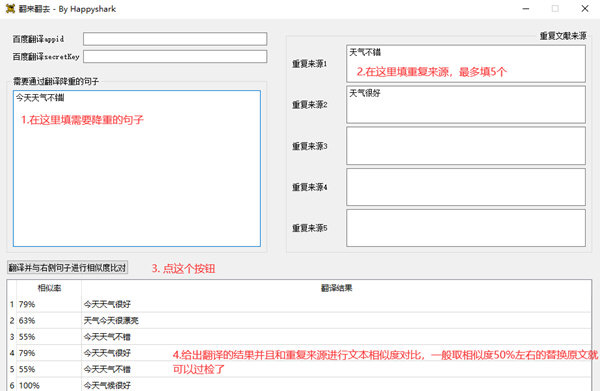This screenshot has width=600, height=391.
Task: Click the 重复文献来源 group title
Action: [x=563, y=36]
